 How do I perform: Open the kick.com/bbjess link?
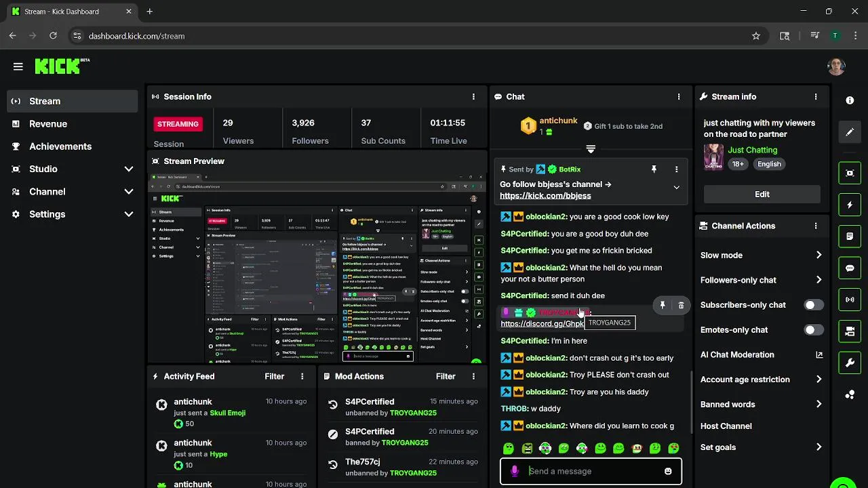click(x=545, y=196)
